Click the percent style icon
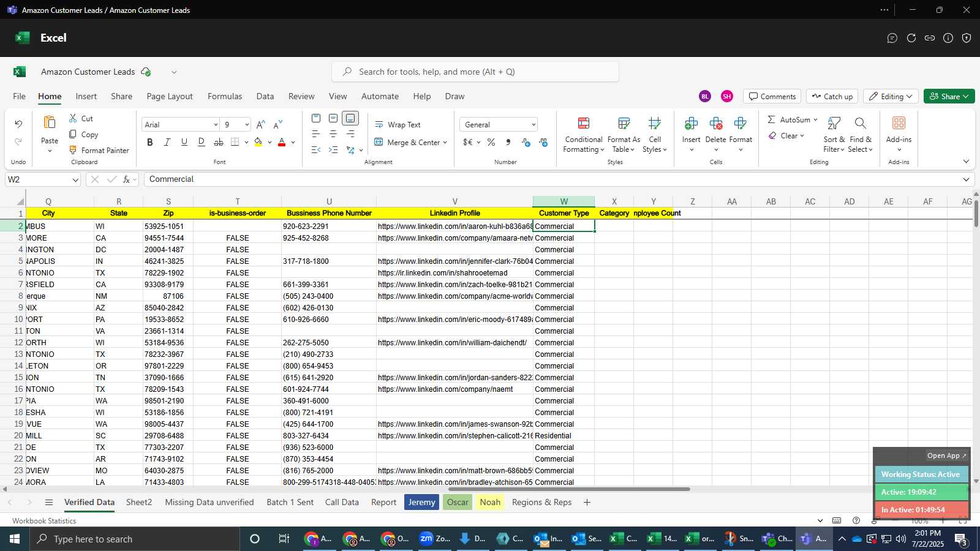 click(491, 142)
